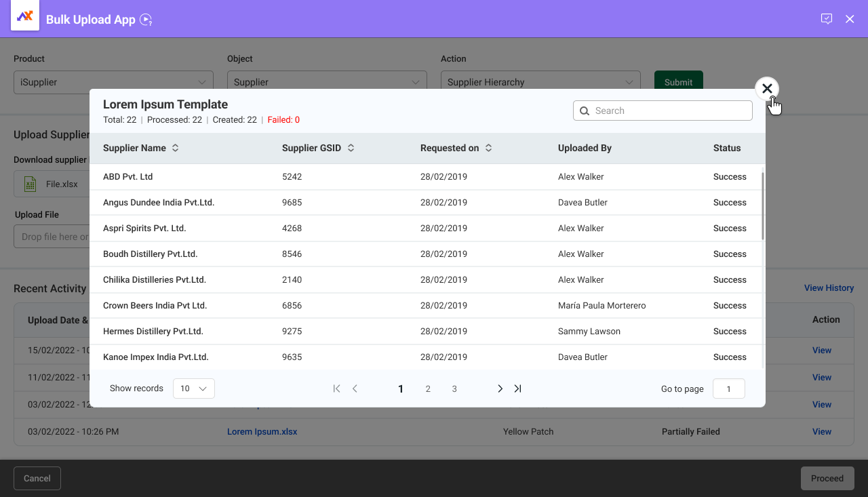Click the Cancel button
Screen dimensions: 868x497
coord(37,478)
